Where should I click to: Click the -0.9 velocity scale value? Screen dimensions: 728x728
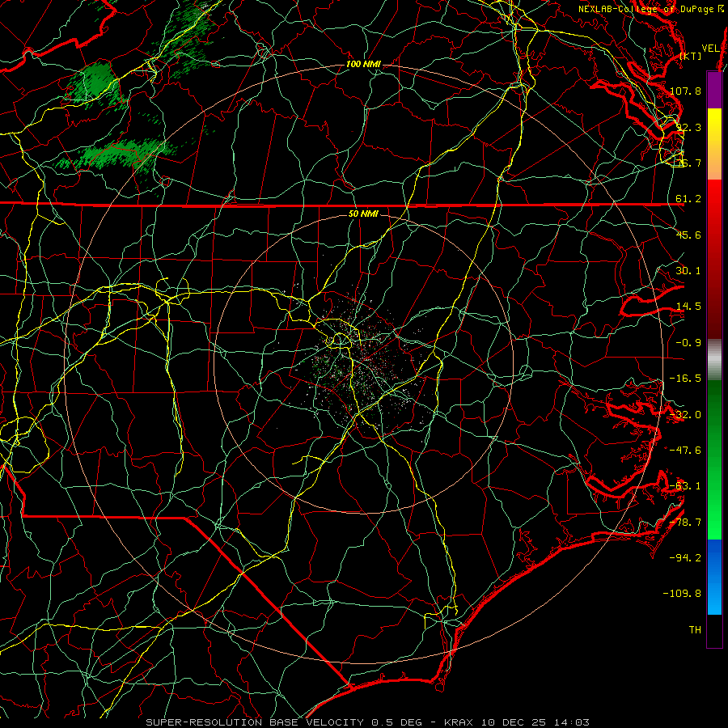click(x=688, y=343)
